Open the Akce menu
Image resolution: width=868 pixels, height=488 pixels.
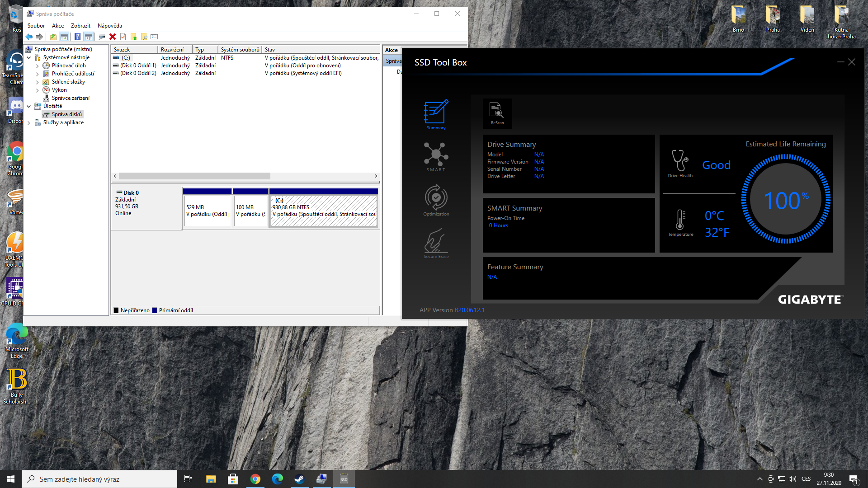[x=57, y=26]
